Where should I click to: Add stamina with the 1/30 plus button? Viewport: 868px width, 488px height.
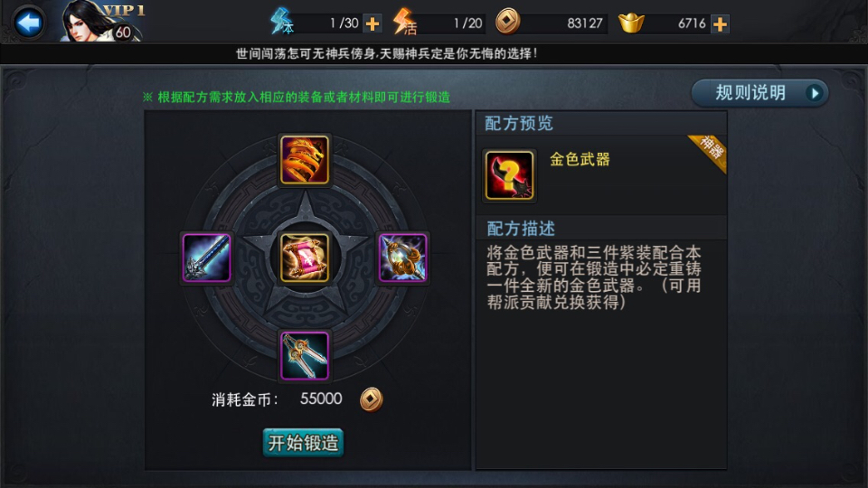tap(373, 23)
